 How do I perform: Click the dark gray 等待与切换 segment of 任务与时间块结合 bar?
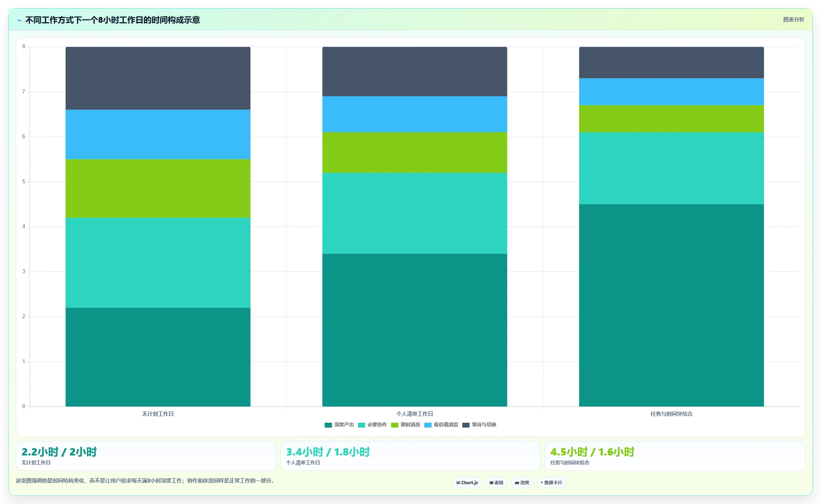tap(671, 63)
